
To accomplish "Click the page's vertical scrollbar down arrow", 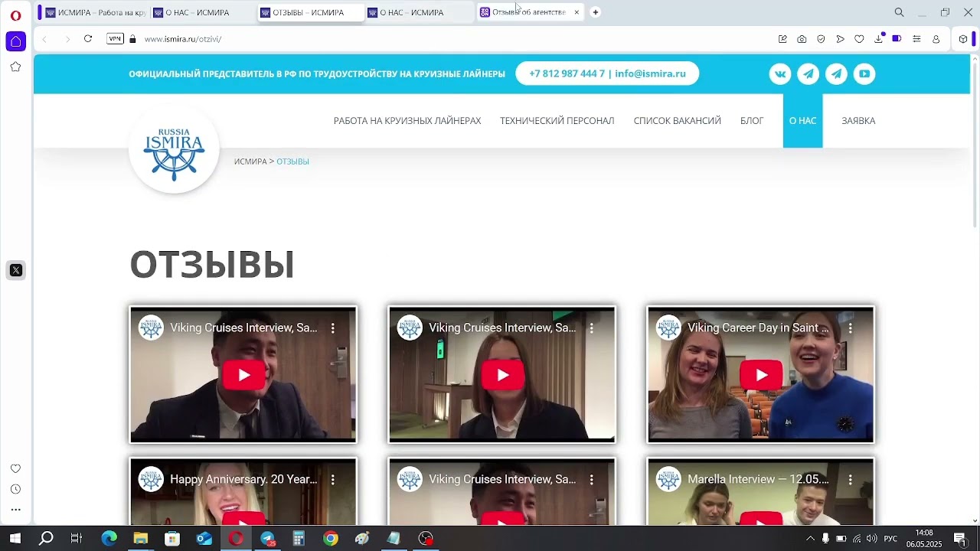I will (x=975, y=520).
